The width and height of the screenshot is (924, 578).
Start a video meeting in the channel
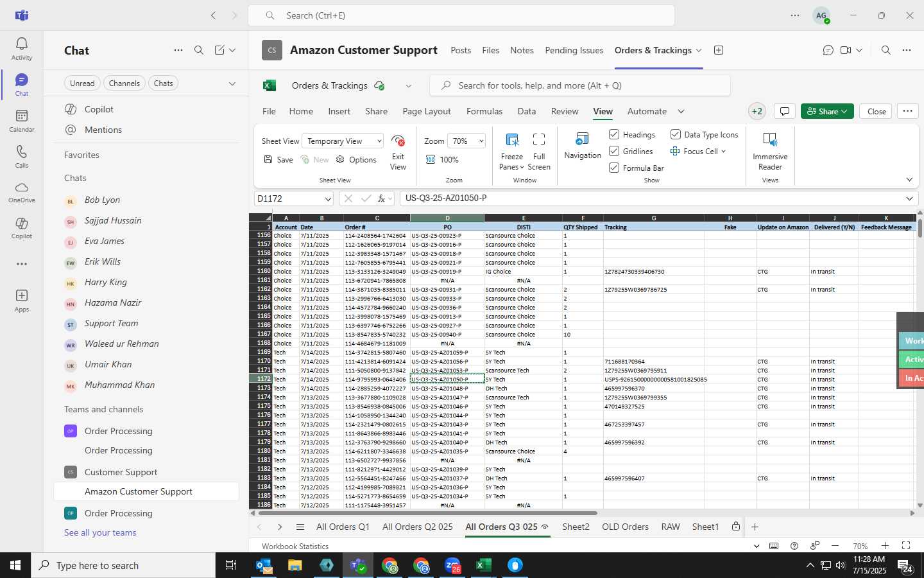(846, 50)
